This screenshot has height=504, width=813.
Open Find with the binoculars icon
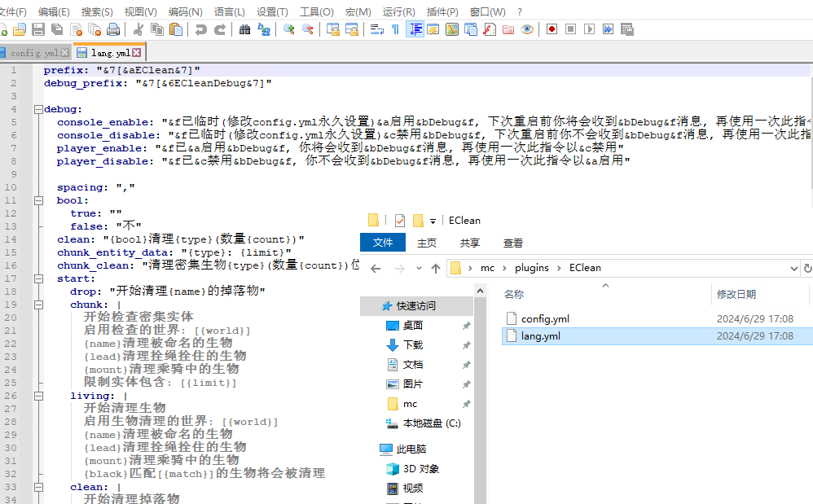[244, 29]
